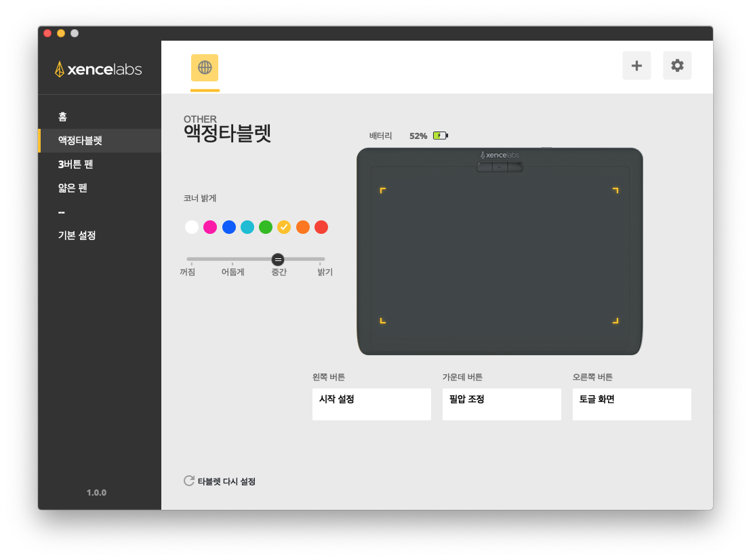
Task: Open the 오른쪽 버튼 토글 화면 assignment box
Action: (x=632, y=404)
